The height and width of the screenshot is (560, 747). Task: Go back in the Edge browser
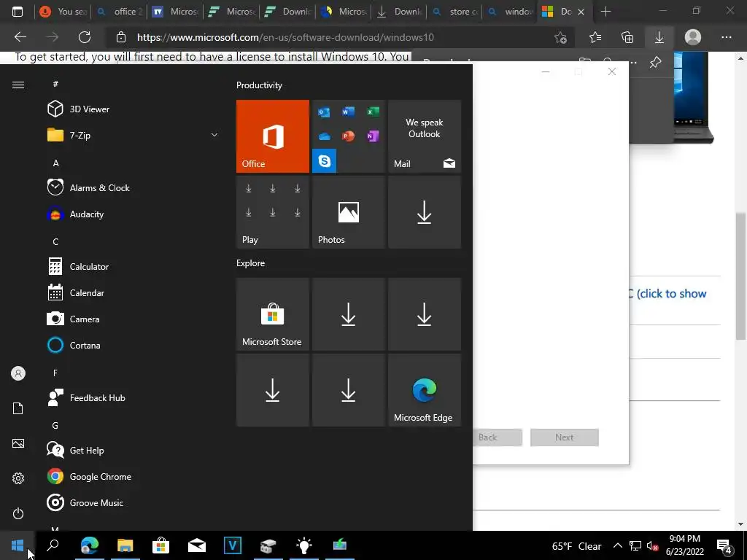click(20, 37)
